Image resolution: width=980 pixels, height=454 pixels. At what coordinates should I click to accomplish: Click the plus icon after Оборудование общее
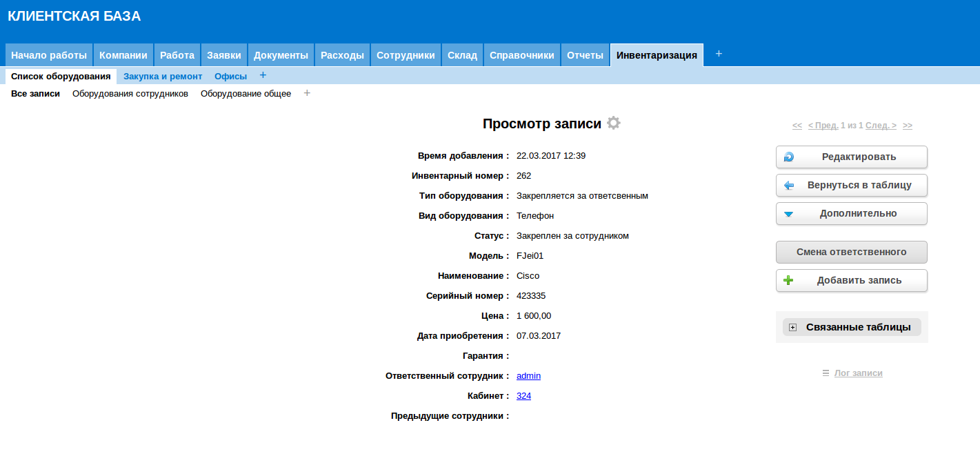[x=307, y=93]
